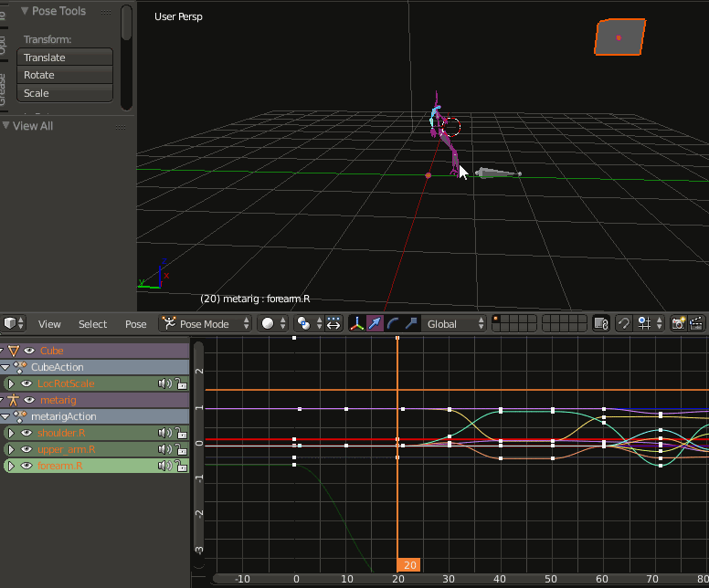Lock the shoulder.R channel padlock
The height and width of the screenshot is (588, 709).
[x=181, y=433]
